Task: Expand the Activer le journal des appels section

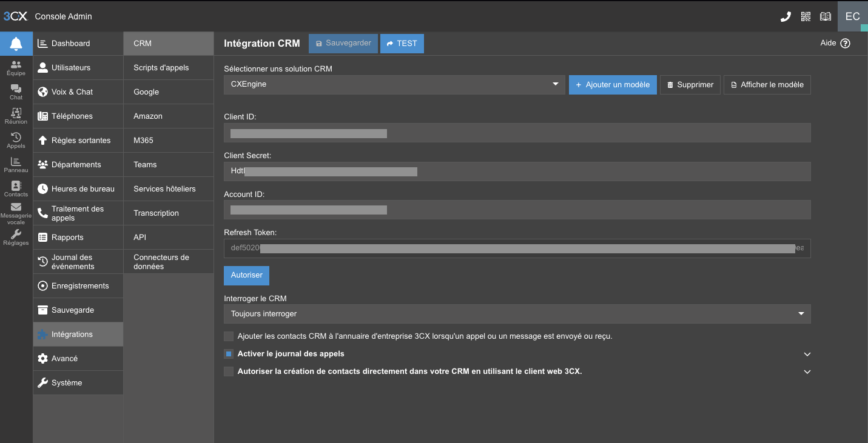Action: pos(807,353)
